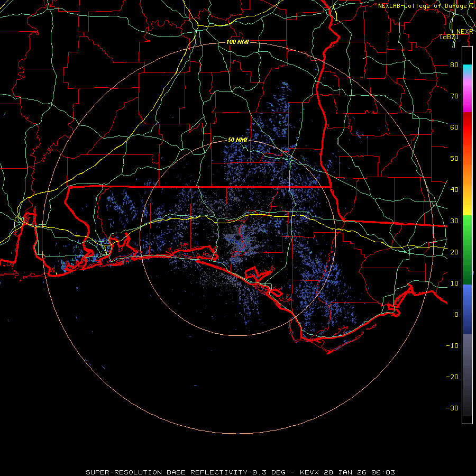Click the Super-Resolution Base Reflectivity caption
476x476 pixels.
click(x=241, y=472)
